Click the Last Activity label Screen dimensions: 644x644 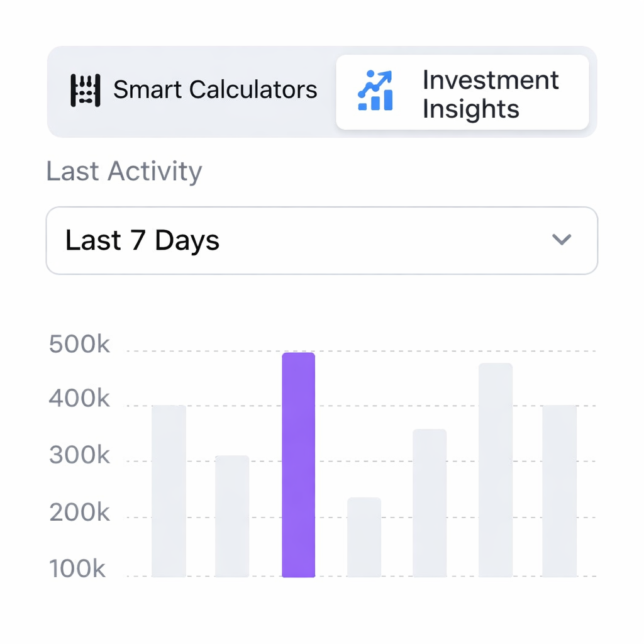(x=124, y=171)
